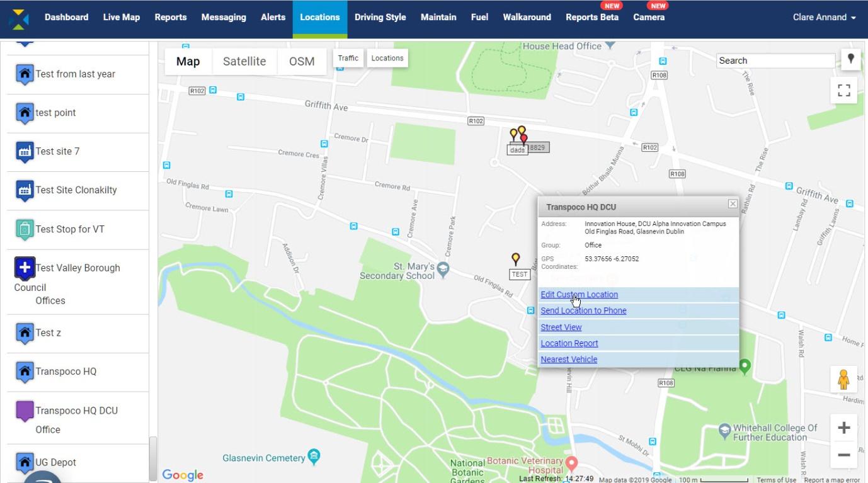The width and height of the screenshot is (868, 483).
Task: Switch to OSM map view
Action: [302, 61]
